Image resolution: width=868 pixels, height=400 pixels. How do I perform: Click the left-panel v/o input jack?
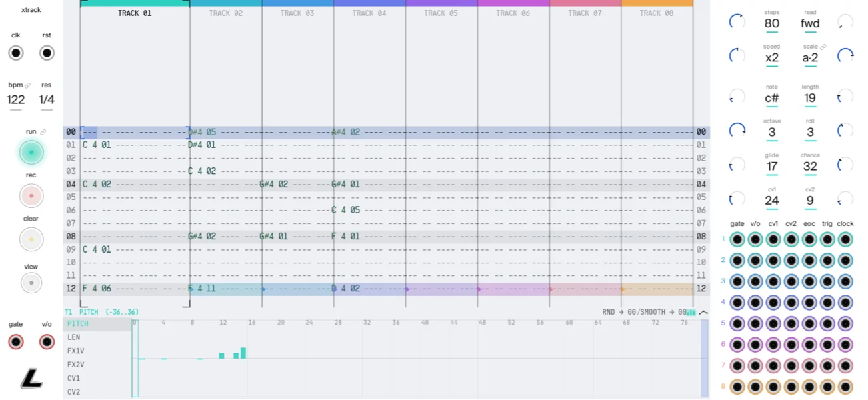point(47,342)
